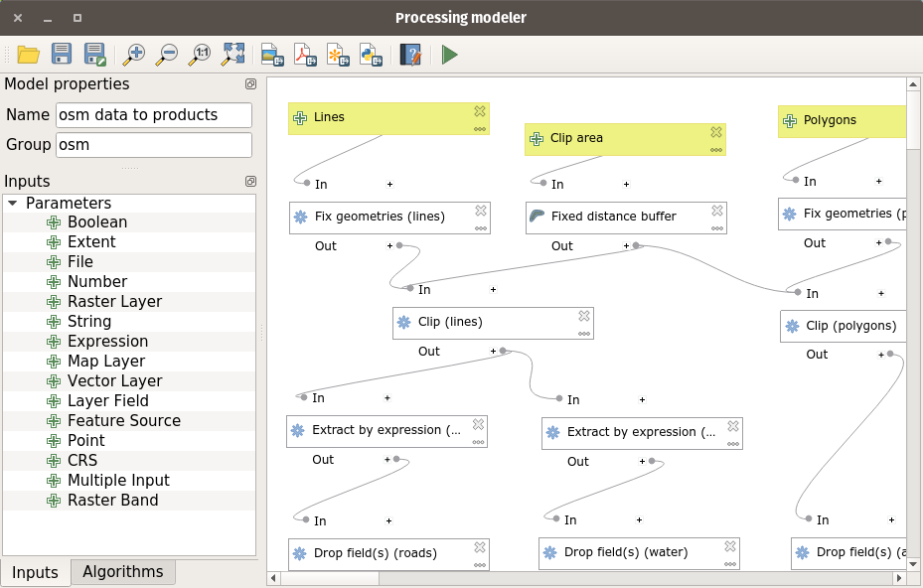The image size is (923, 588).
Task: Edit the Fixed distance buffer via ellipsis
Action: (717, 228)
